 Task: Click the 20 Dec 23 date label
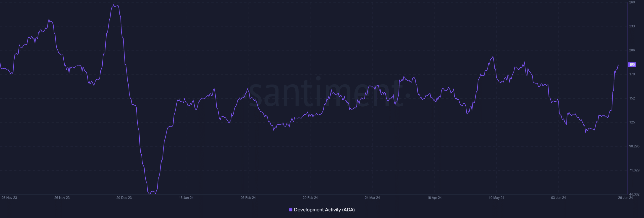point(124,198)
